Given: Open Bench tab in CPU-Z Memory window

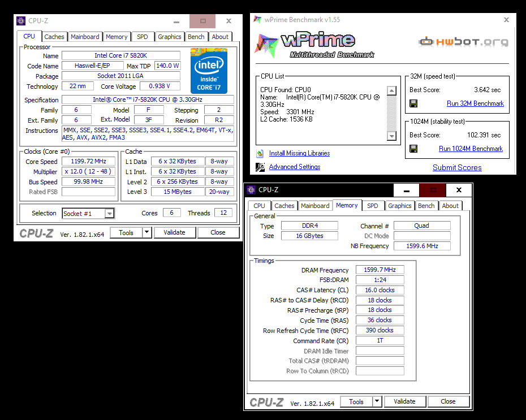Looking at the screenshot, I should (426, 206).
